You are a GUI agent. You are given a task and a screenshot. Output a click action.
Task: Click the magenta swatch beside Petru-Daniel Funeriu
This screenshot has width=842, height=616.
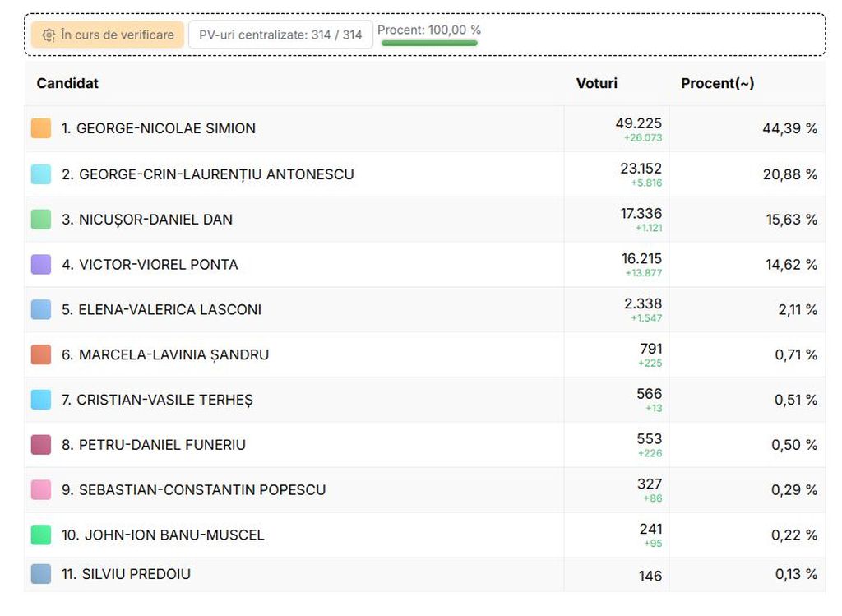[x=41, y=445]
